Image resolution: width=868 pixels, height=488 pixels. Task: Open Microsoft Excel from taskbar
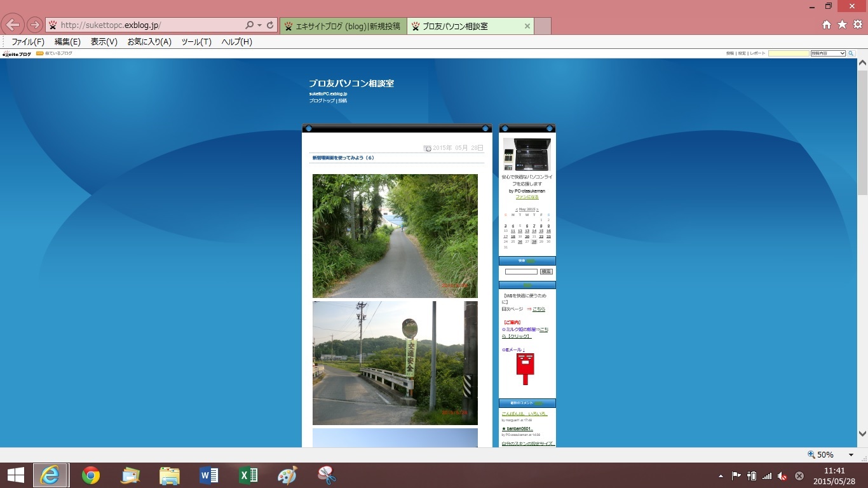[248, 475]
